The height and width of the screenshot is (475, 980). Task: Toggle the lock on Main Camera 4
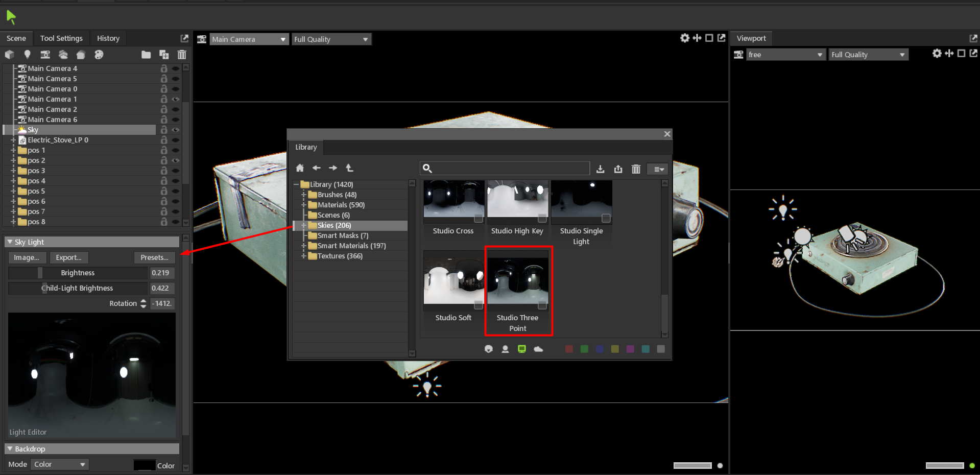coord(164,68)
